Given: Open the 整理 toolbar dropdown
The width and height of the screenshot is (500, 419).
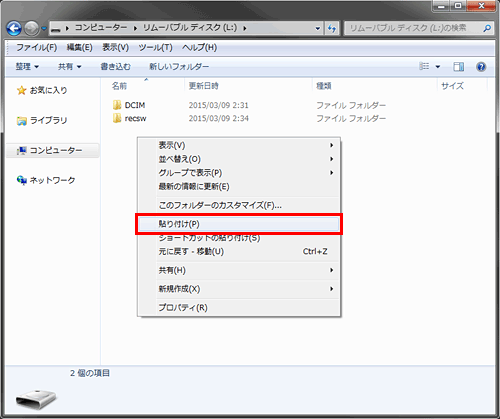Looking at the screenshot, I should tap(27, 67).
